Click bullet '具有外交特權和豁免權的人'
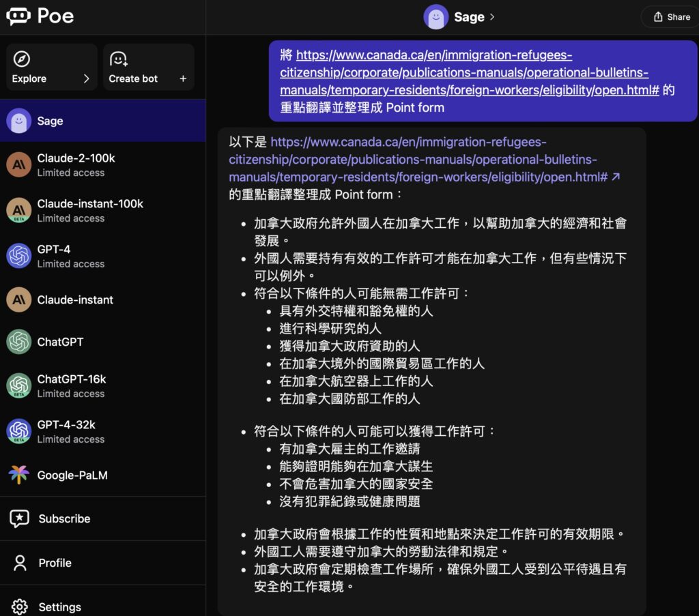The height and width of the screenshot is (616, 699). coord(356,311)
